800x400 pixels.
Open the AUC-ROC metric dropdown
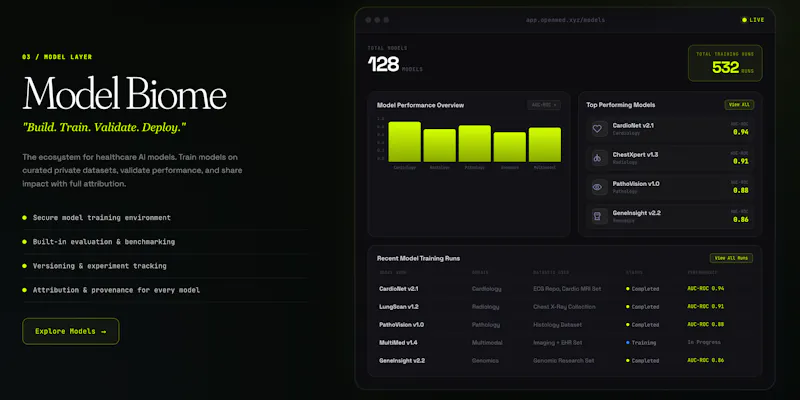544,105
